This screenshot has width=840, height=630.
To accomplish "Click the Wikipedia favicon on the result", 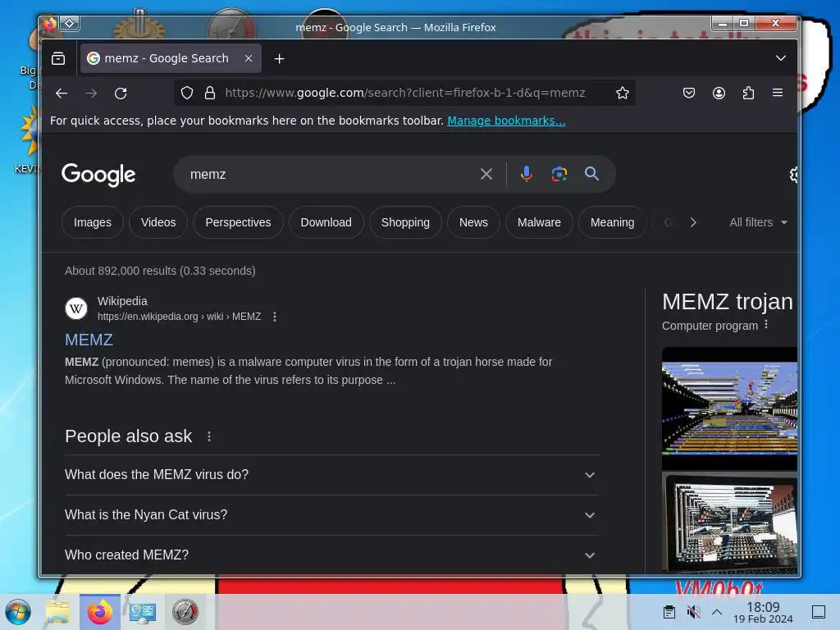I will pos(76,308).
